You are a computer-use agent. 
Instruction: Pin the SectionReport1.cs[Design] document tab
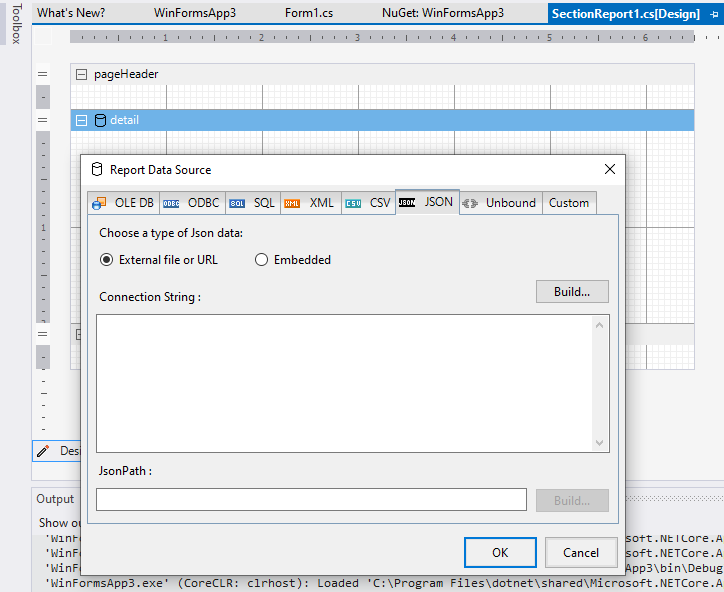pyautogui.click(x=714, y=14)
